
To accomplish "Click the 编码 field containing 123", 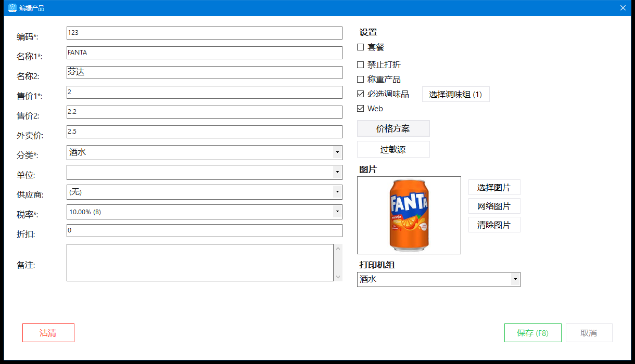I will click(205, 33).
